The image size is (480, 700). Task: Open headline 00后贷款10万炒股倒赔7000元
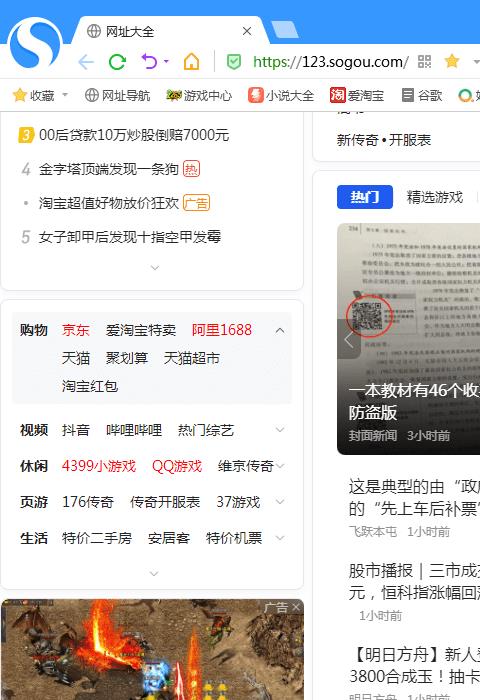(134, 135)
